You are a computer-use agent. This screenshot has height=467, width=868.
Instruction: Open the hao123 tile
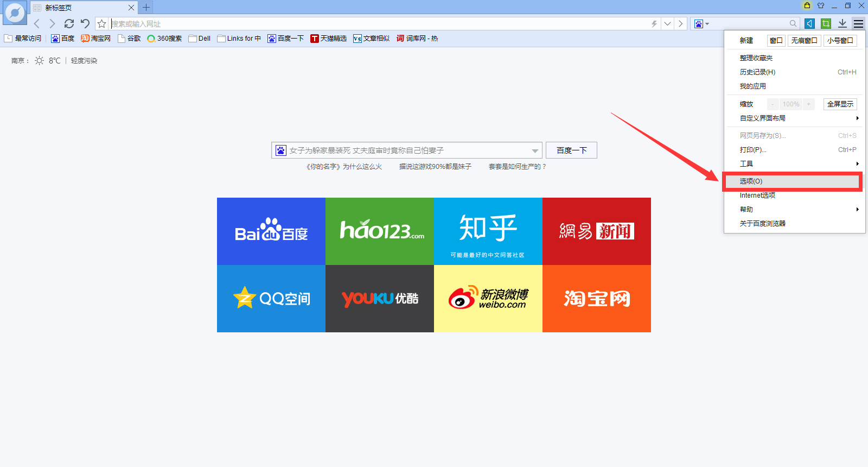tap(380, 231)
